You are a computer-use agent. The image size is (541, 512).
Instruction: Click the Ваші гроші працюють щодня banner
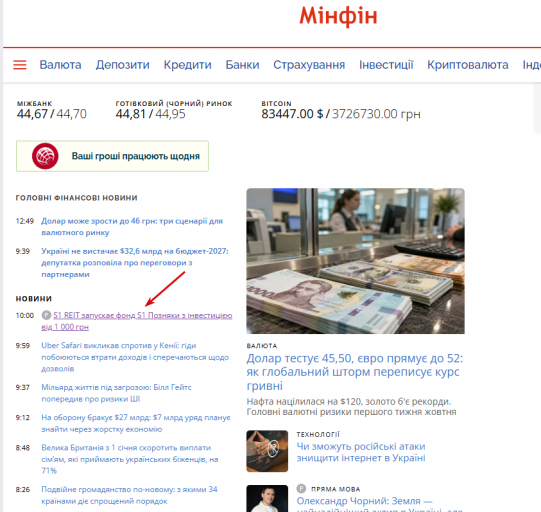112,156
